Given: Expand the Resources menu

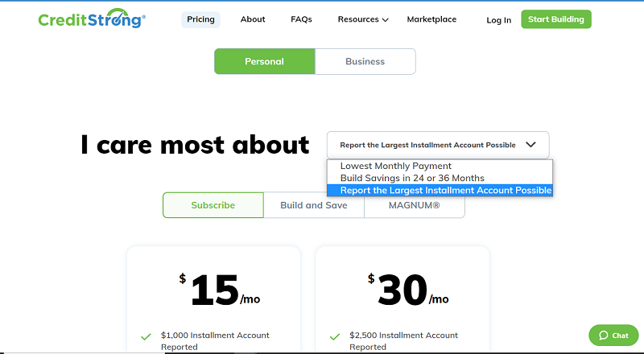Looking at the screenshot, I should [x=363, y=19].
